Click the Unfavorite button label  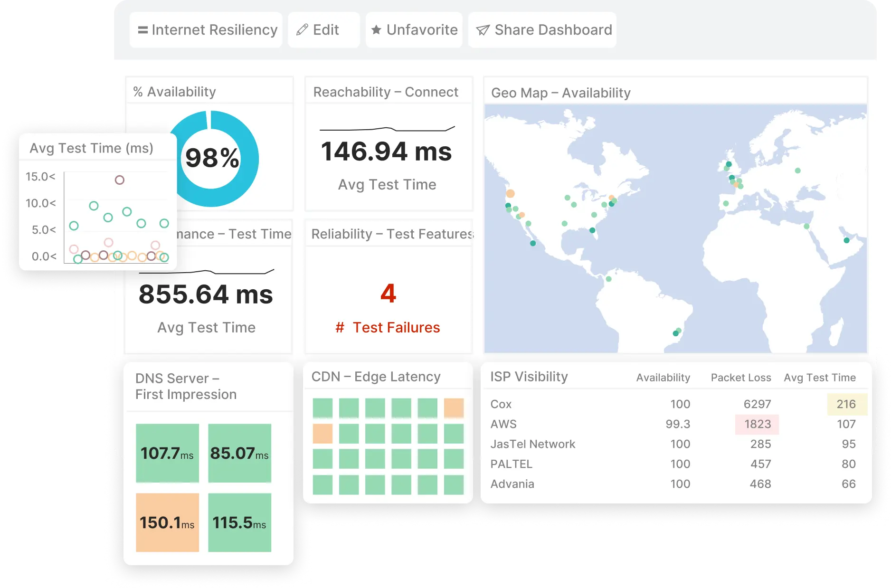[422, 30]
